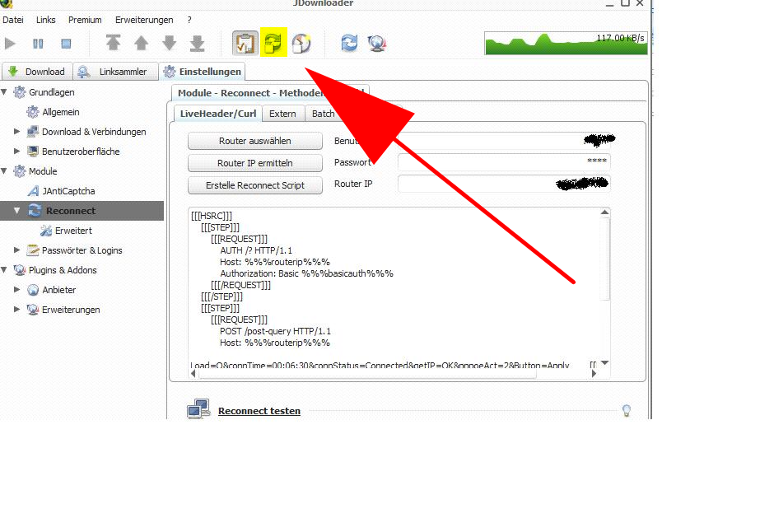Select the LiveHeader/Curl tab
The image size is (760, 532).
tap(218, 114)
